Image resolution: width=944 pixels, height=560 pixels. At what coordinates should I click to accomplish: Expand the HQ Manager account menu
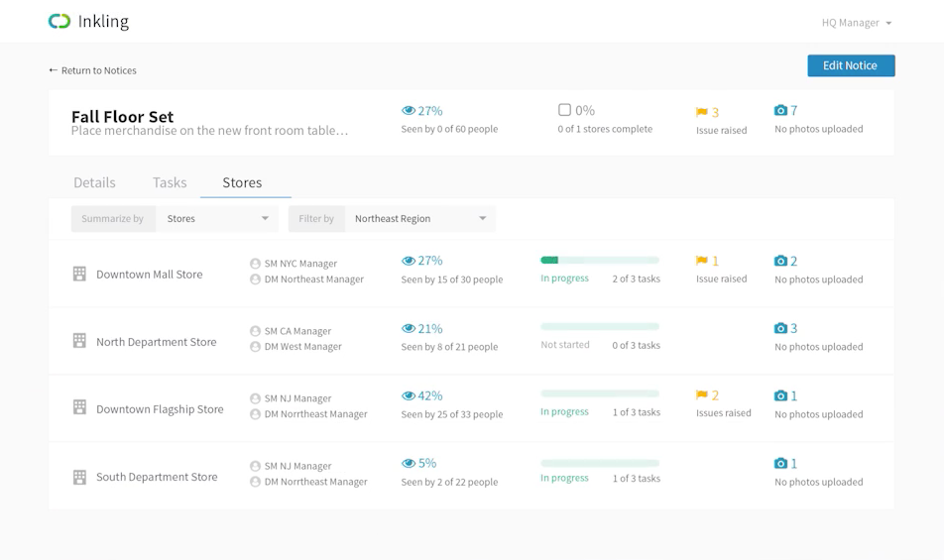coord(857,23)
